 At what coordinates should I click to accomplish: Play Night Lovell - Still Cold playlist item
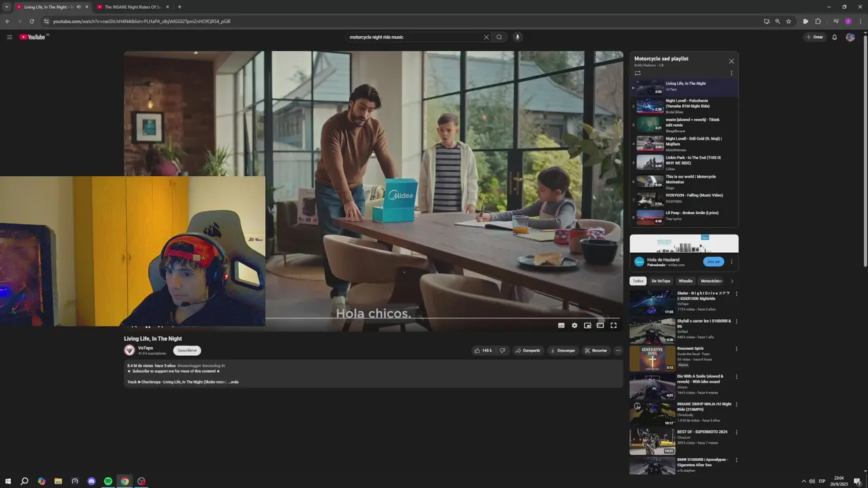coord(684,144)
